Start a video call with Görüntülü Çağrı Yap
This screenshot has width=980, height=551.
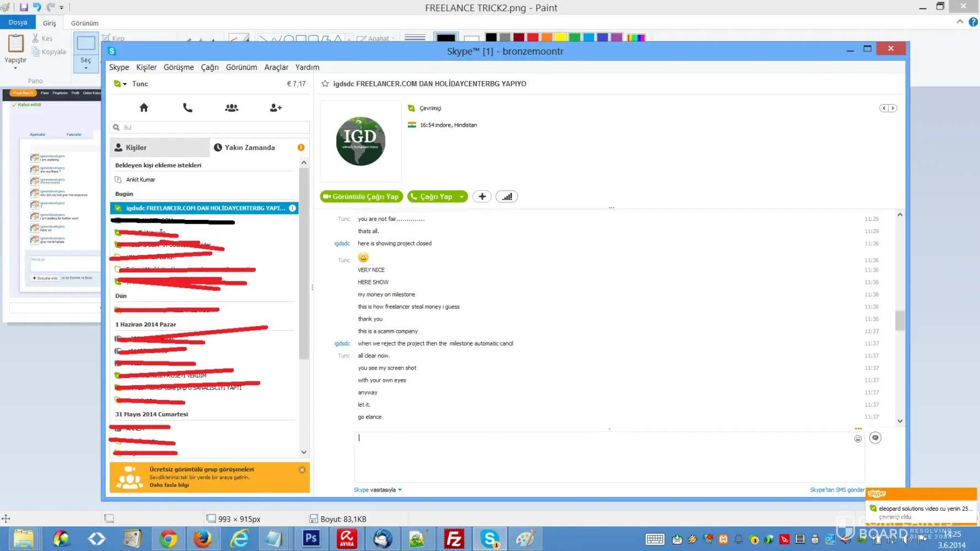[x=362, y=197]
